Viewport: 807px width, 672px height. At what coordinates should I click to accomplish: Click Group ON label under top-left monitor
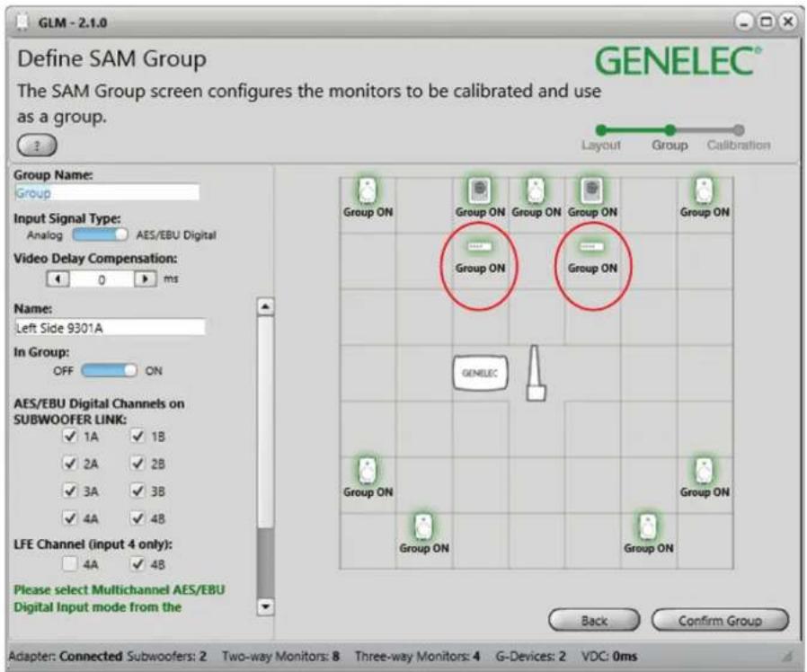[x=368, y=212]
